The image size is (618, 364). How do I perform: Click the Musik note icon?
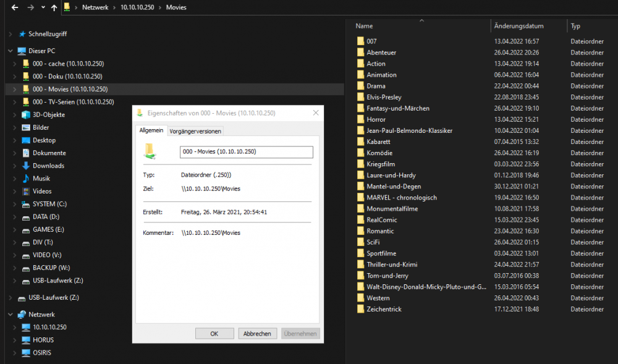[26, 179]
